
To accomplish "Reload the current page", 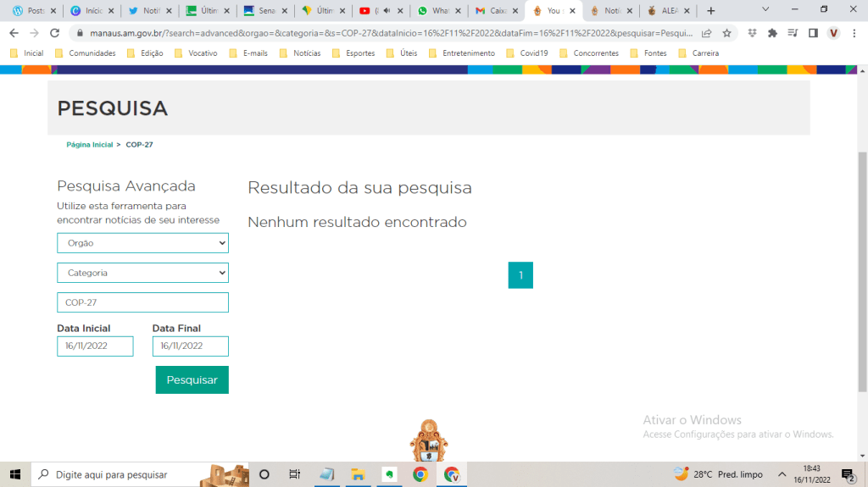I will 55,33.
